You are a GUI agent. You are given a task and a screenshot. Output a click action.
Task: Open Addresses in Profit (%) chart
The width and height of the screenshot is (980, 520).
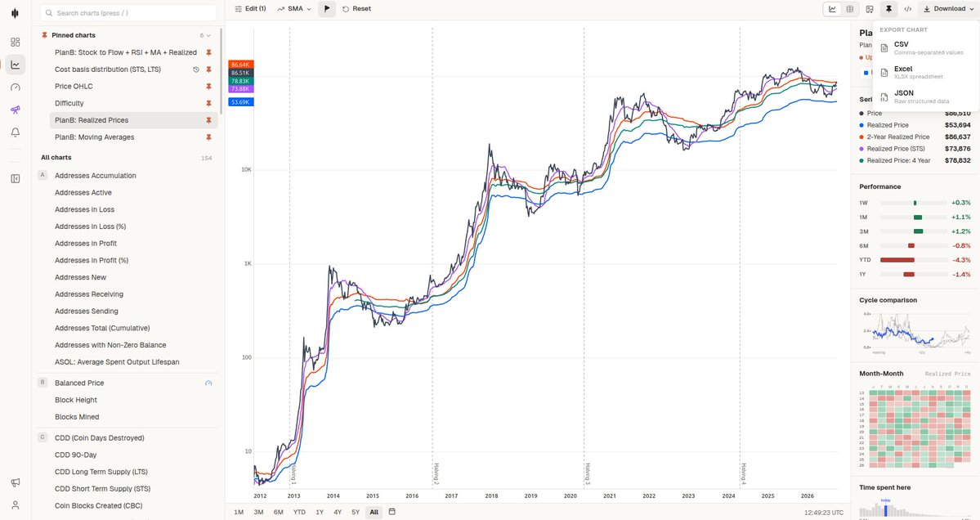click(x=92, y=260)
